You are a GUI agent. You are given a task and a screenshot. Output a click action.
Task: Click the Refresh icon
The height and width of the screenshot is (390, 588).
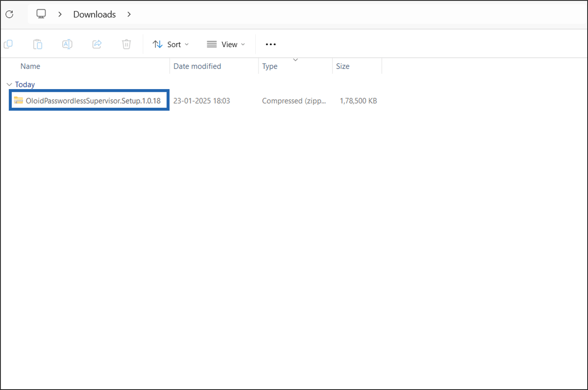tap(10, 14)
